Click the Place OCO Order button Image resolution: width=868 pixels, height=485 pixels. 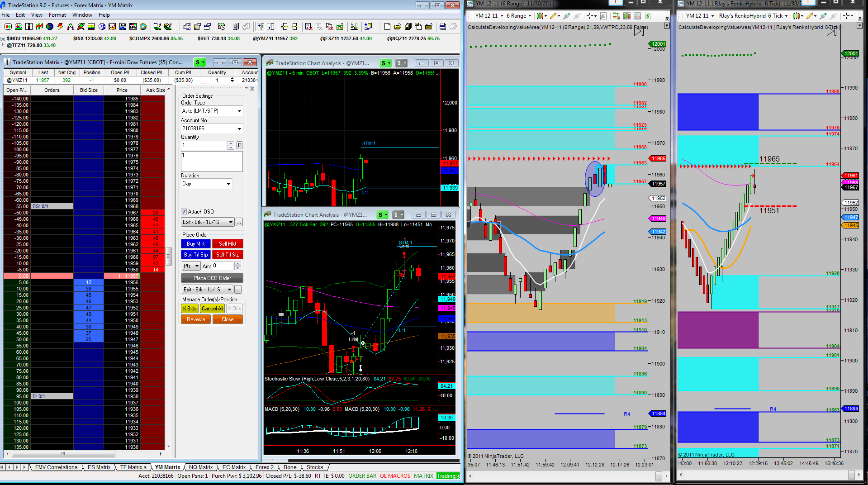[212, 278]
